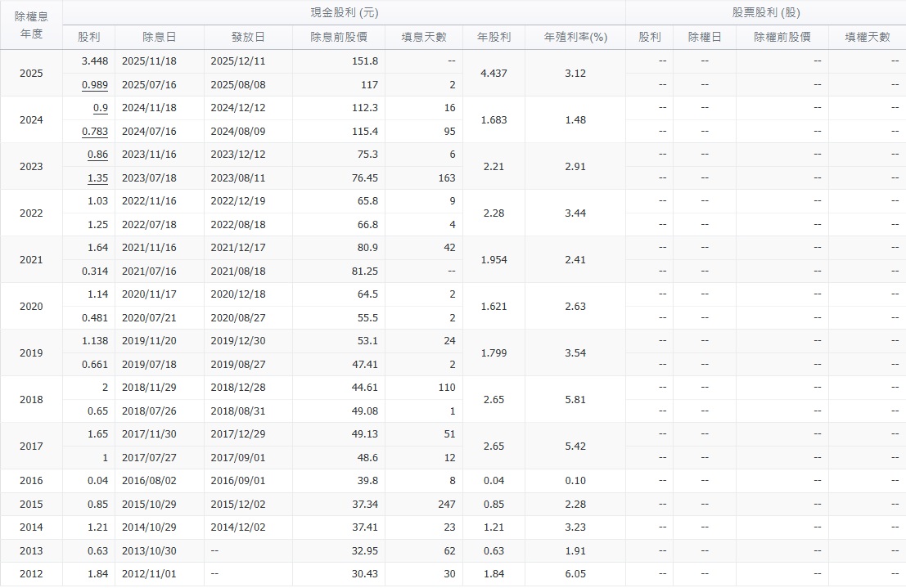Click the 2012 year row cell
906x588 pixels.
click(31, 574)
